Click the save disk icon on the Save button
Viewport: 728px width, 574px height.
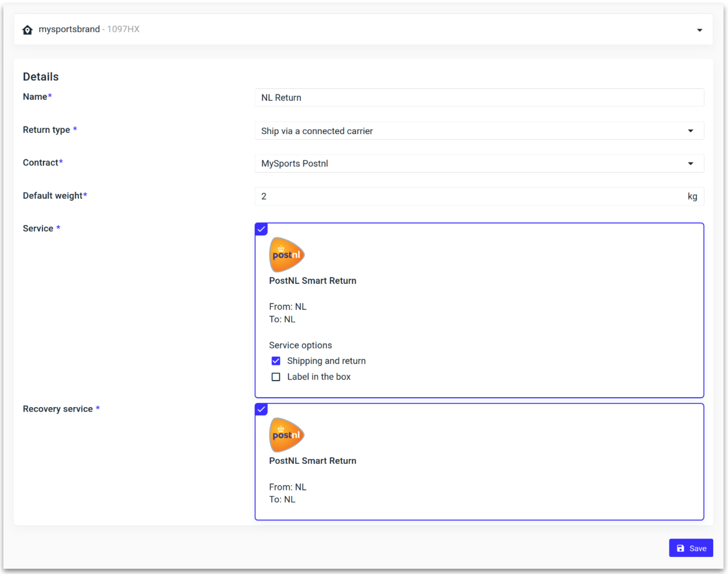[x=681, y=548]
